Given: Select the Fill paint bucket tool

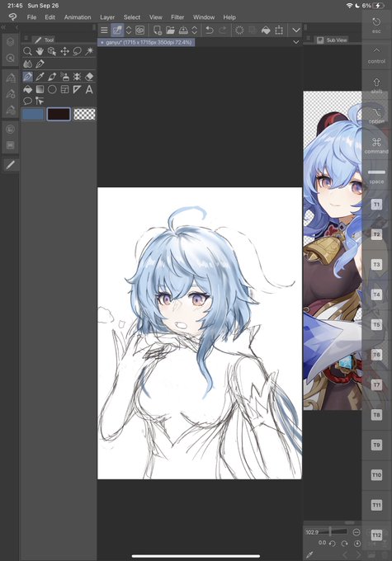Looking at the screenshot, I should coord(27,89).
